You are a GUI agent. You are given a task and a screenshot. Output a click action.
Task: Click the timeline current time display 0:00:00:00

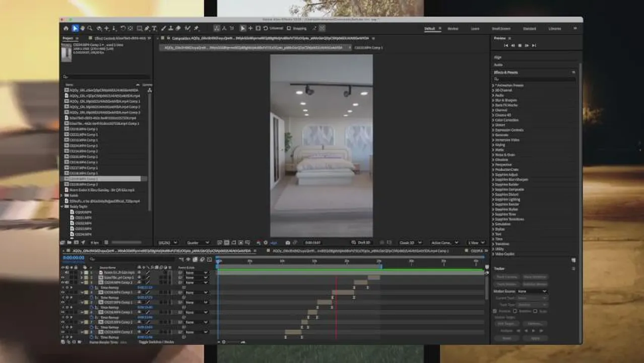(74, 258)
